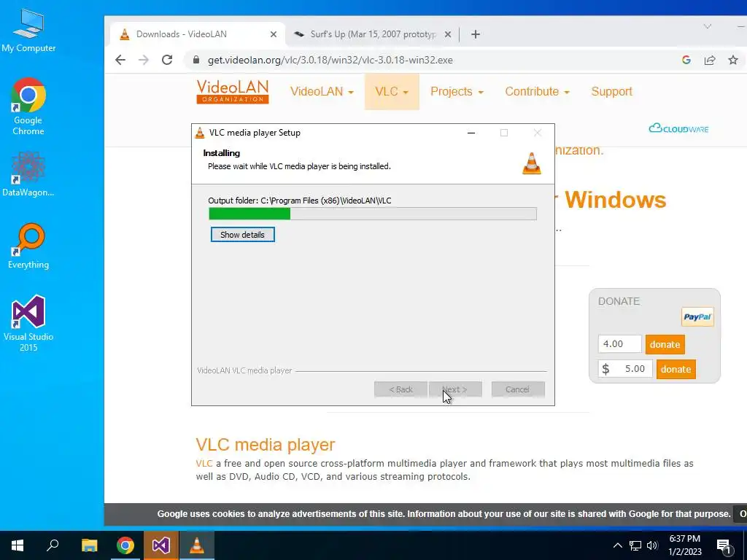Open File Explorer from taskbar
The image size is (747, 560).
(89, 545)
